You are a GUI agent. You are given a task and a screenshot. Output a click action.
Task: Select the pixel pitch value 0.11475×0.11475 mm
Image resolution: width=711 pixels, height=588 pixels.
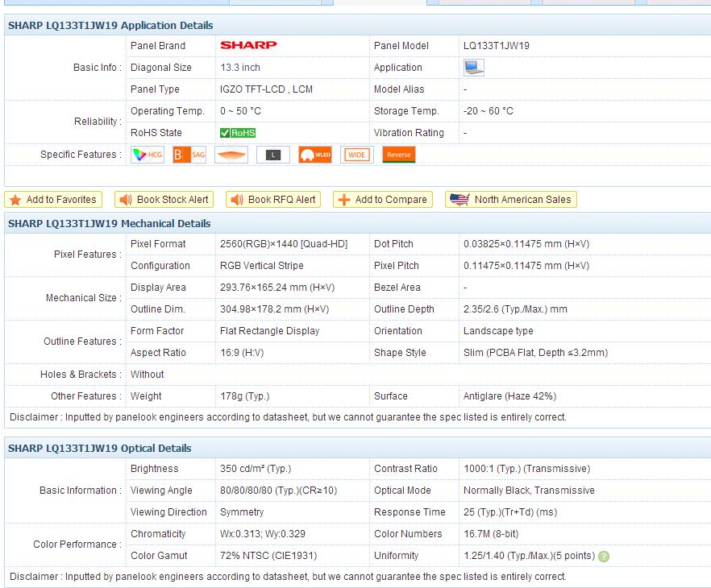pyautogui.click(x=526, y=266)
